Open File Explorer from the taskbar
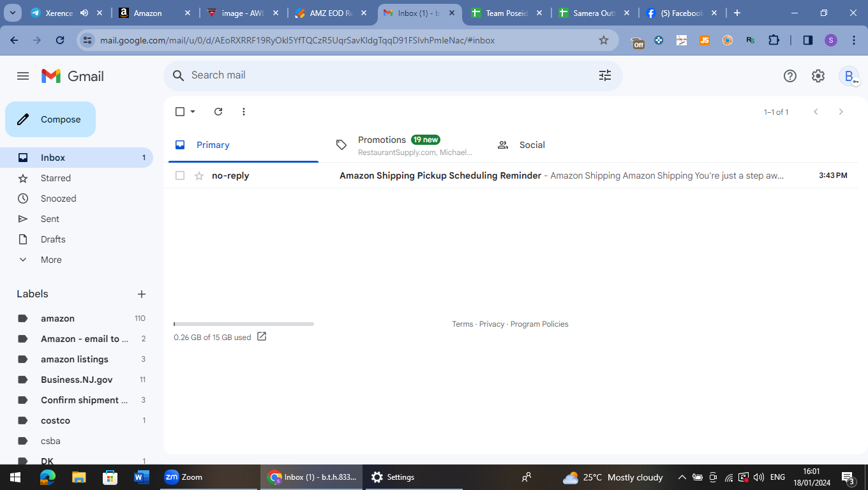 coord(79,477)
